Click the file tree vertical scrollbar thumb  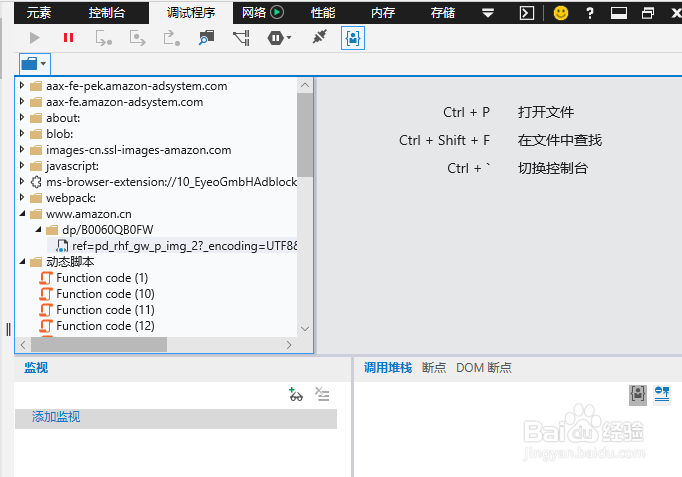pyautogui.click(x=305, y=135)
